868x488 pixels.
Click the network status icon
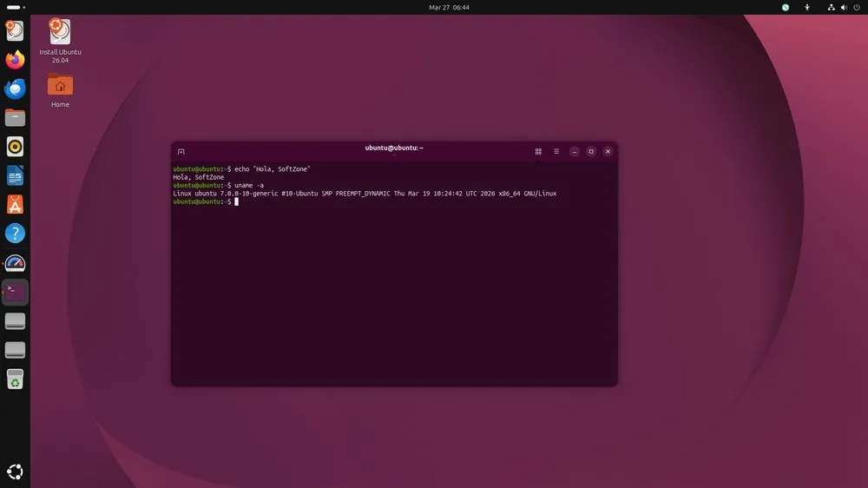831,7
